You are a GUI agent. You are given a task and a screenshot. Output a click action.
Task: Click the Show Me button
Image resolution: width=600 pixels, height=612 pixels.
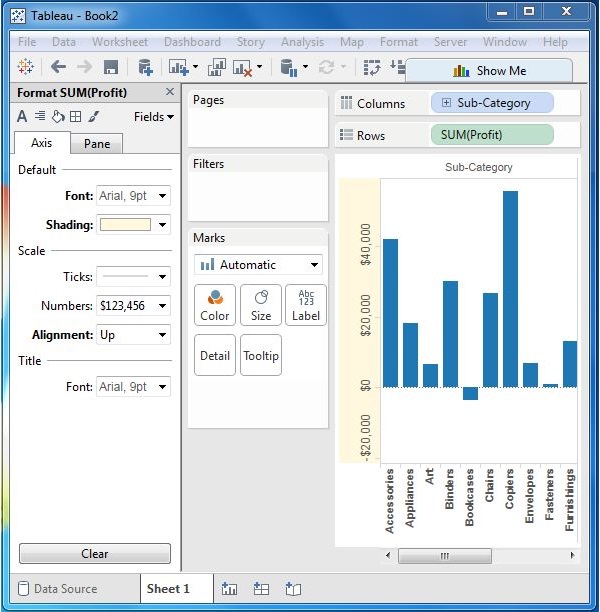click(489, 70)
